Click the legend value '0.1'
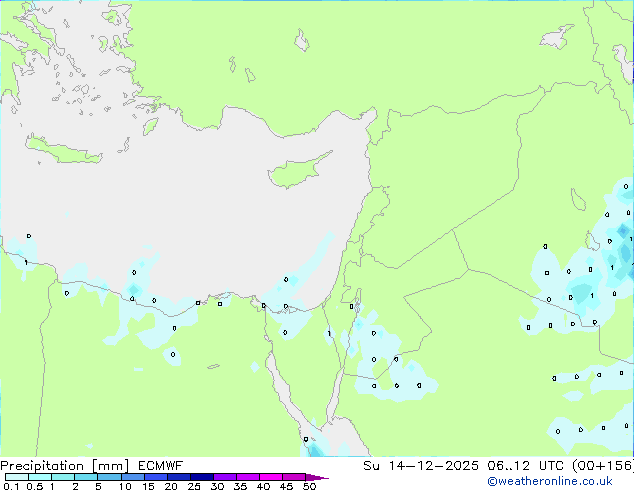The image size is (634, 490). coord(11,486)
